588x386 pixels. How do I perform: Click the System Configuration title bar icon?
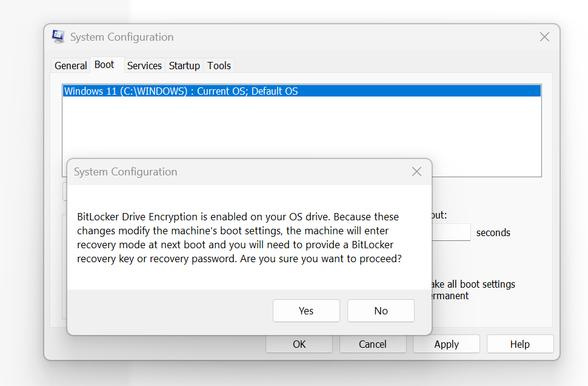click(58, 36)
